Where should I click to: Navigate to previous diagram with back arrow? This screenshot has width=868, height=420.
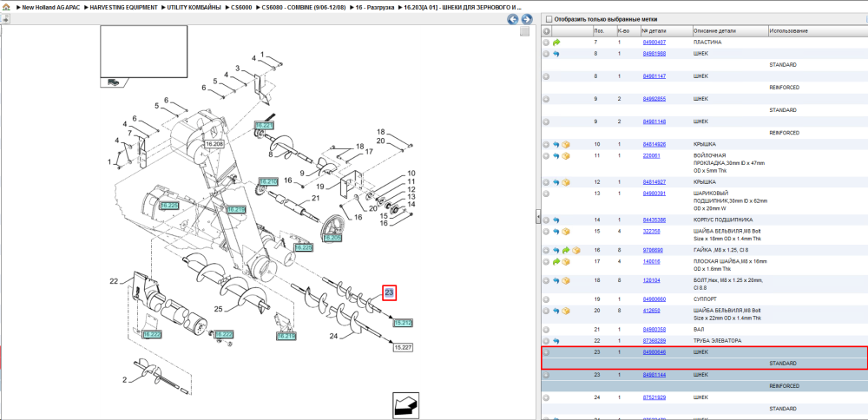pos(513,19)
